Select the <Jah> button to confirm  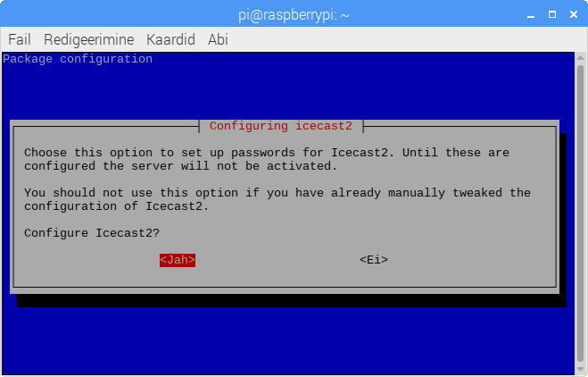[x=178, y=260]
